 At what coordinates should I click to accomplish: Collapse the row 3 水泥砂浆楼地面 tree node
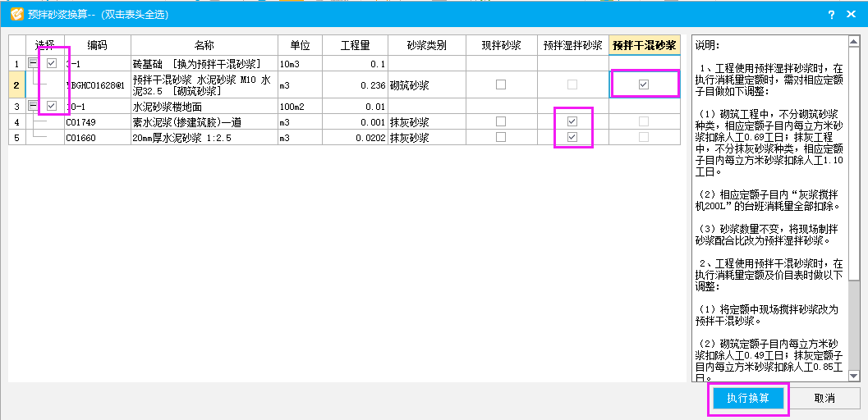(x=34, y=106)
